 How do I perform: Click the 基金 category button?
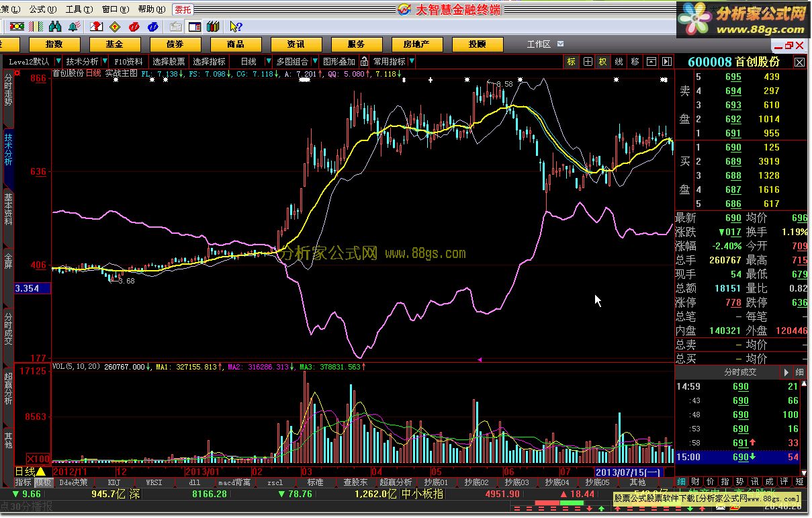click(115, 44)
